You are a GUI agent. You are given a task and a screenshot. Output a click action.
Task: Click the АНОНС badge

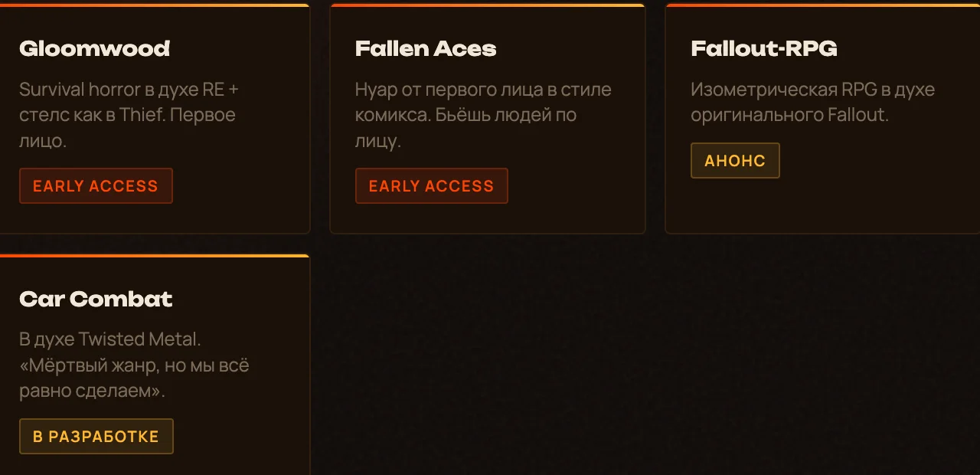pyautogui.click(x=735, y=161)
